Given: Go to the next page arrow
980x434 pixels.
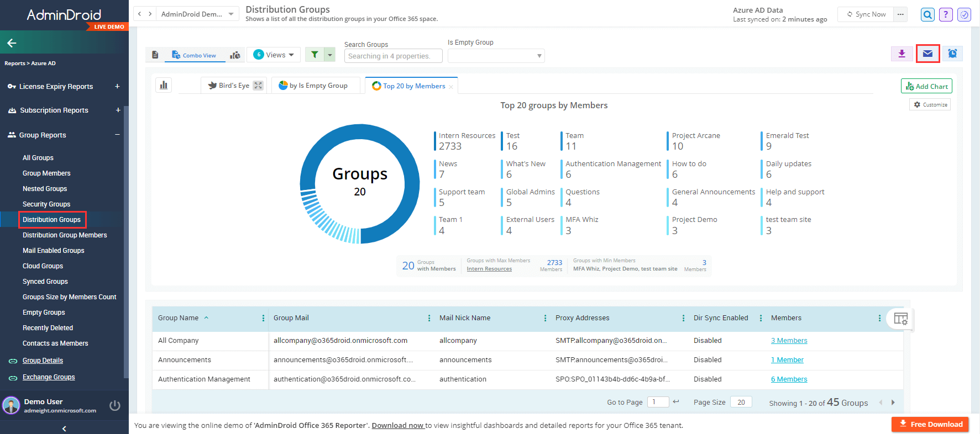Looking at the screenshot, I should [x=893, y=403].
